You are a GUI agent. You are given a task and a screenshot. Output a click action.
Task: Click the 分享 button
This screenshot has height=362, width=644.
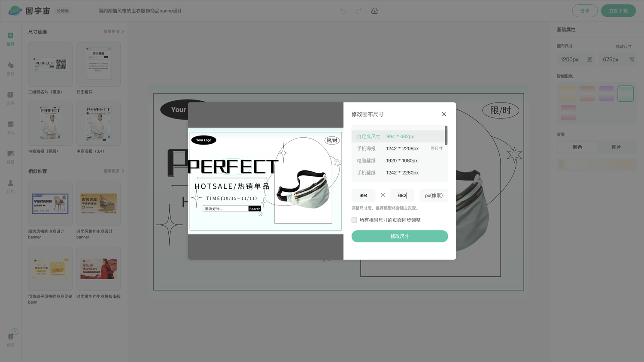[585, 11]
